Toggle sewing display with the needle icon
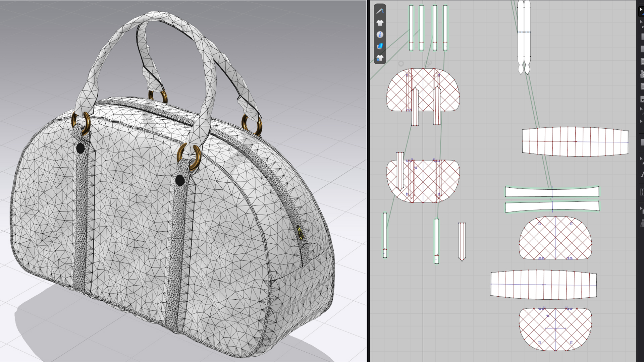This screenshot has width=644, height=362. [380, 11]
